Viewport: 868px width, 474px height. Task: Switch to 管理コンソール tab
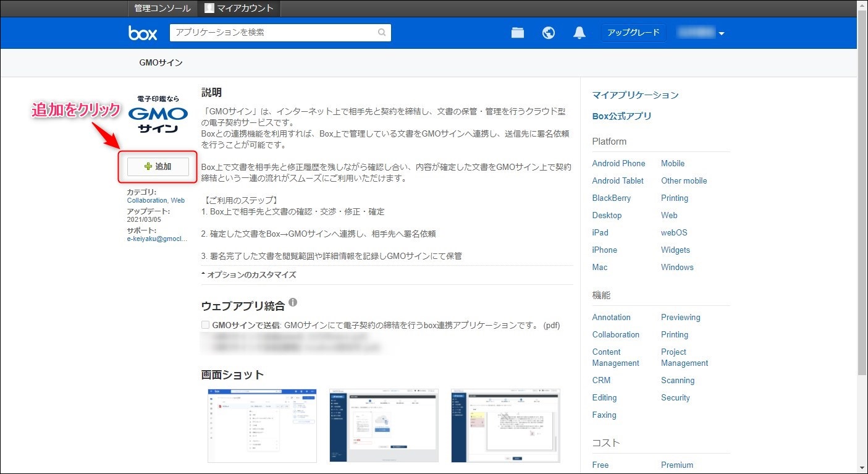162,8
